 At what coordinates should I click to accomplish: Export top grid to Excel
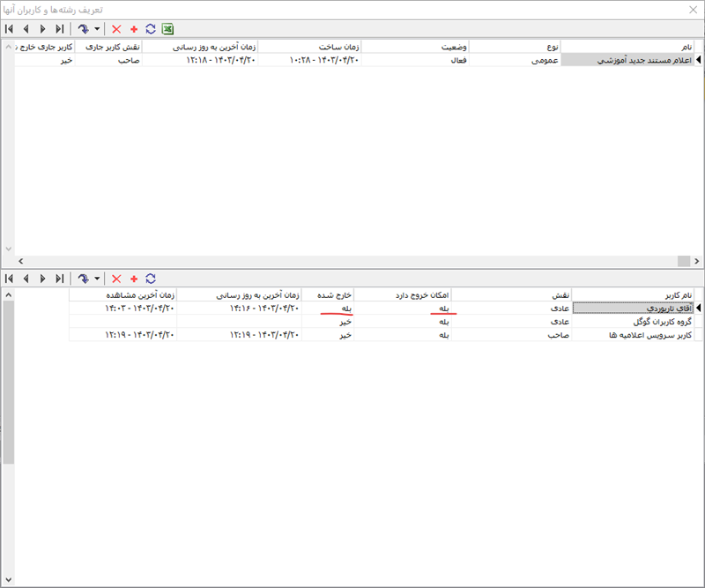point(167,29)
